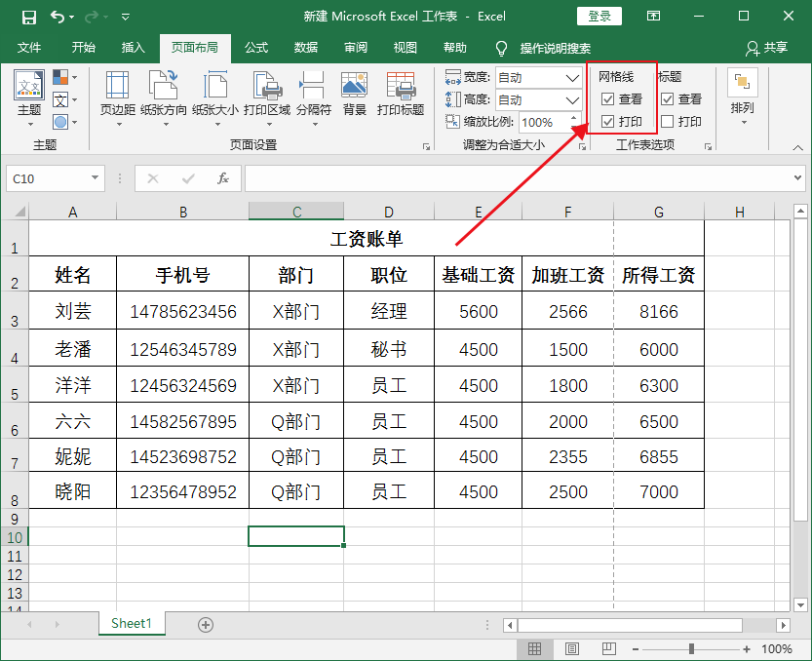Image resolution: width=812 pixels, height=661 pixels.
Task: Select the Sheet1 worksheet tab
Action: click(x=132, y=623)
